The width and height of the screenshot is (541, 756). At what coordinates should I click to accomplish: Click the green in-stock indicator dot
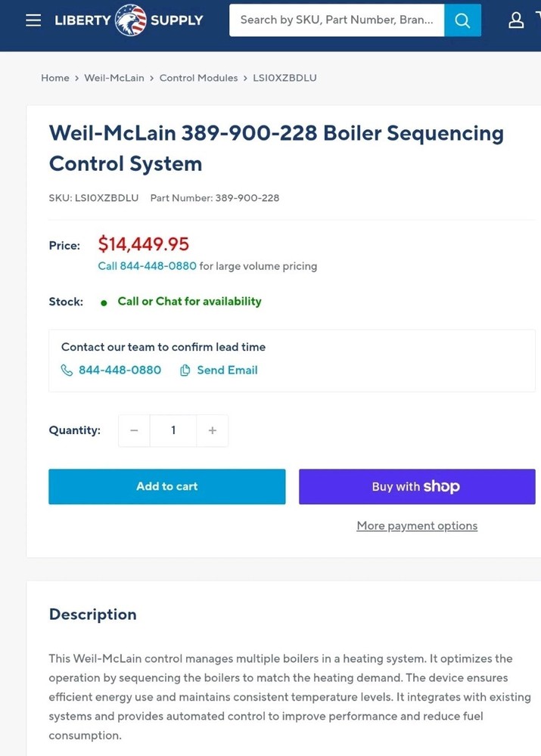click(x=104, y=302)
